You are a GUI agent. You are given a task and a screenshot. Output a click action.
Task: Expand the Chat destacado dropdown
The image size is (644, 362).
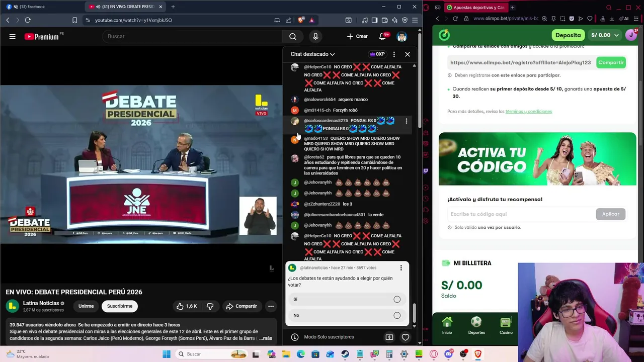312,54
